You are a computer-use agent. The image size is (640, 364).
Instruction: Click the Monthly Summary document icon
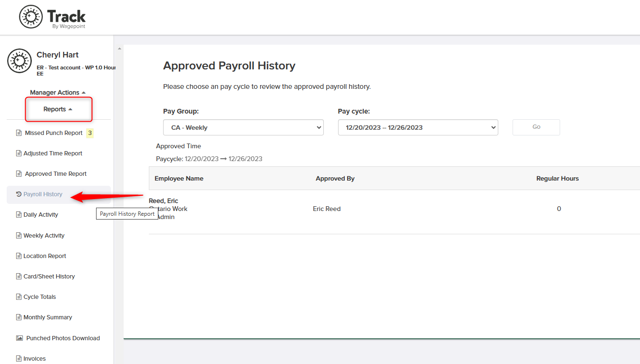coord(19,317)
